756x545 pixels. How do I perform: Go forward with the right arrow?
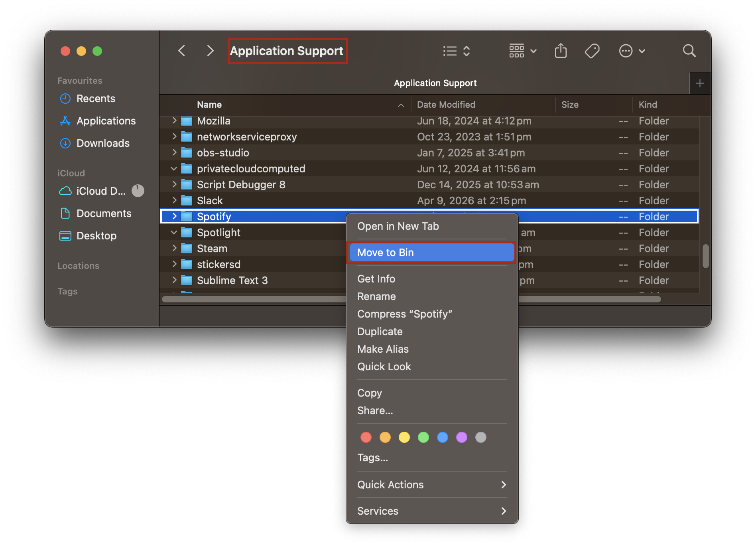tap(210, 51)
